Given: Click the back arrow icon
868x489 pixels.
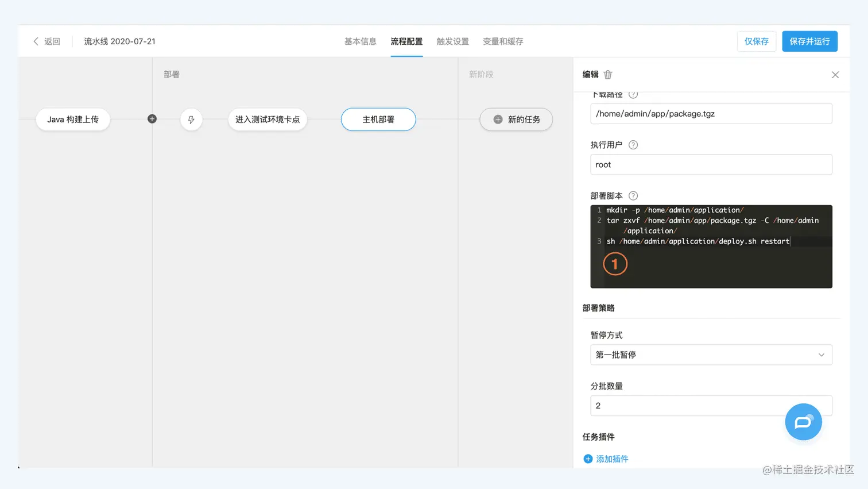Looking at the screenshot, I should tap(36, 41).
